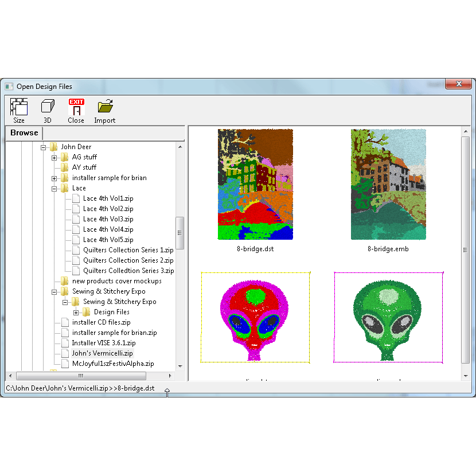Click the application icon in the title bar
476x476 pixels.
[x=8, y=85]
